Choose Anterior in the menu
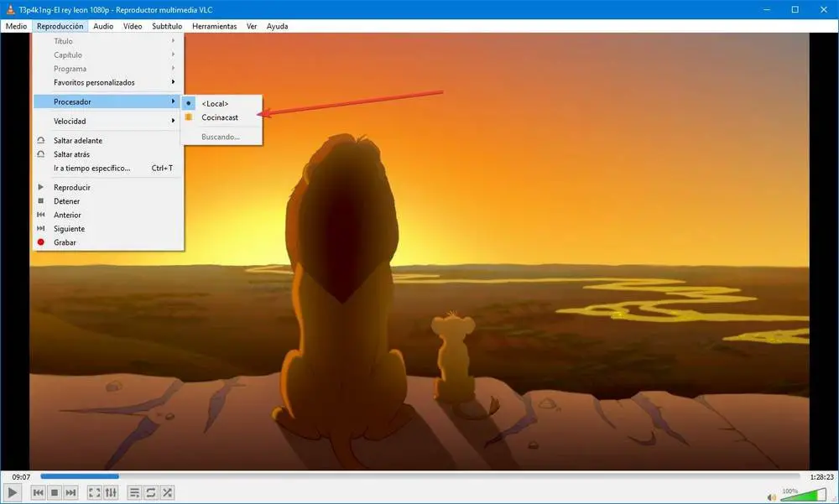This screenshot has width=839, height=504. coord(108,215)
